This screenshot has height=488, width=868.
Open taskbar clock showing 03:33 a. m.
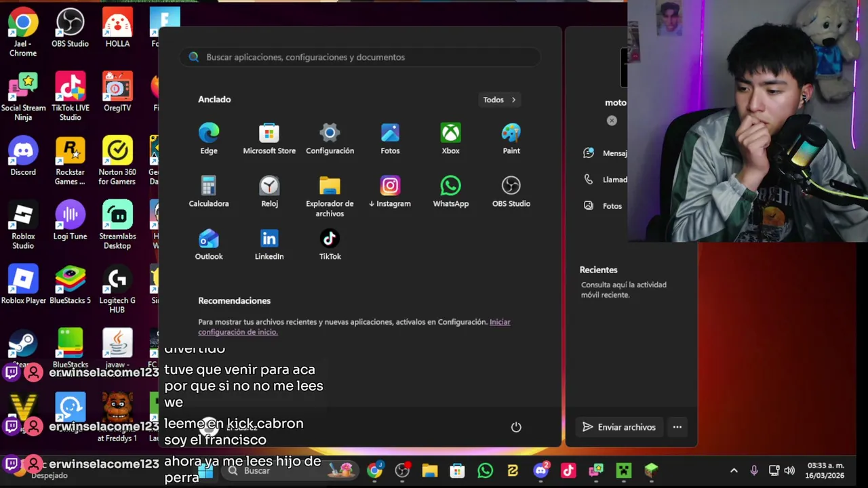(x=825, y=470)
